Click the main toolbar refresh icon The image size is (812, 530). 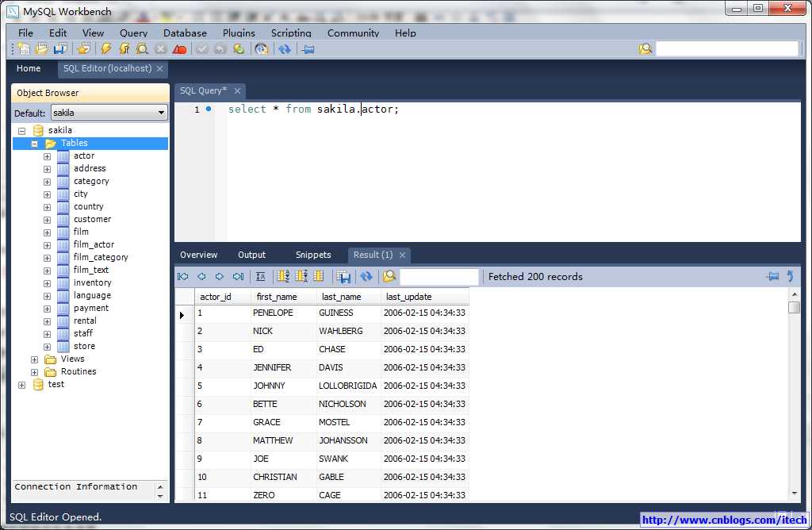pos(285,49)
